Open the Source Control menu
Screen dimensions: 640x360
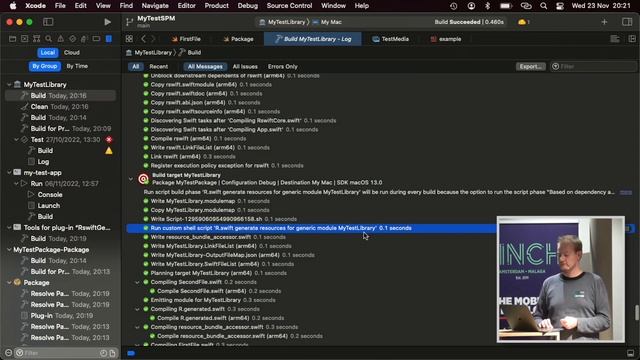coord(289,6)
